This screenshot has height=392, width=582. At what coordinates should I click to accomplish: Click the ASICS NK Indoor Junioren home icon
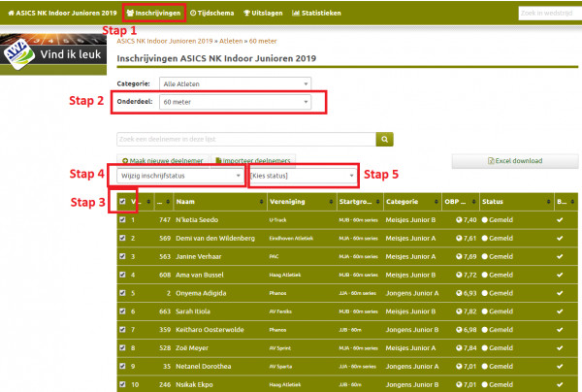point(10,13)
